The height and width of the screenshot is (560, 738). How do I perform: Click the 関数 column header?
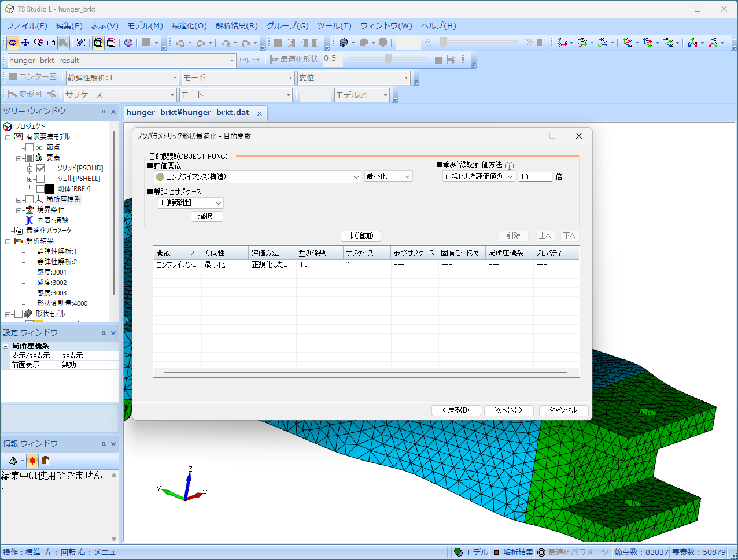click(177, 253)
